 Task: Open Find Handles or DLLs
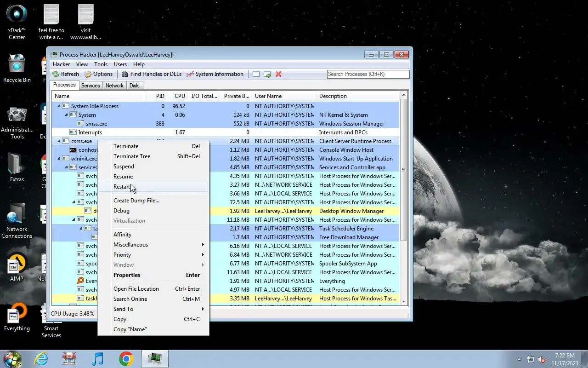click(x=151, y=74)
